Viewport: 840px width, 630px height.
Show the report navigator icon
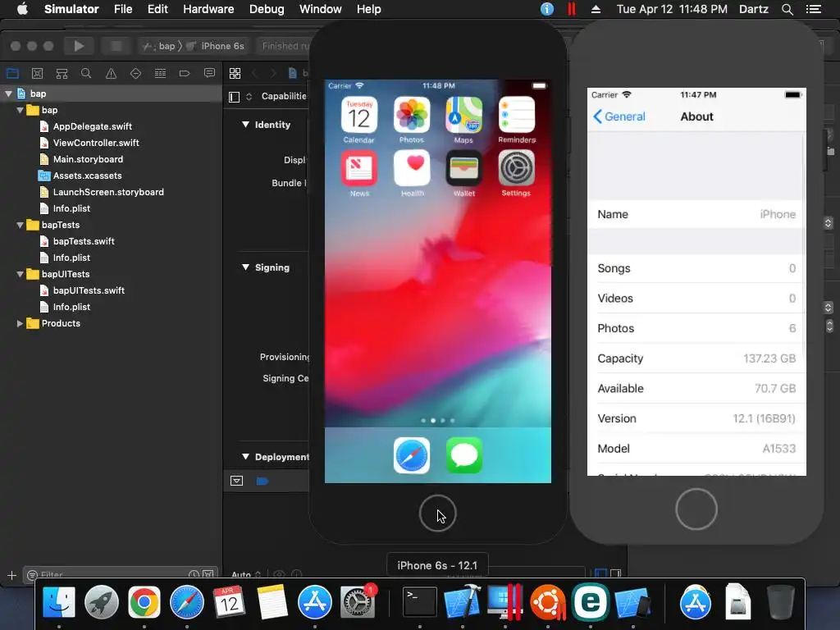point(209,73)
